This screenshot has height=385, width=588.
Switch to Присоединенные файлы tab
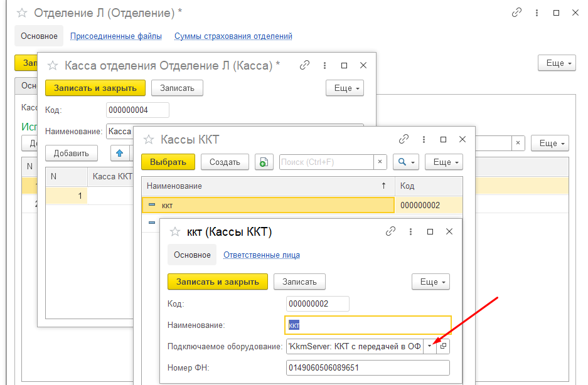tap(115, 36)
